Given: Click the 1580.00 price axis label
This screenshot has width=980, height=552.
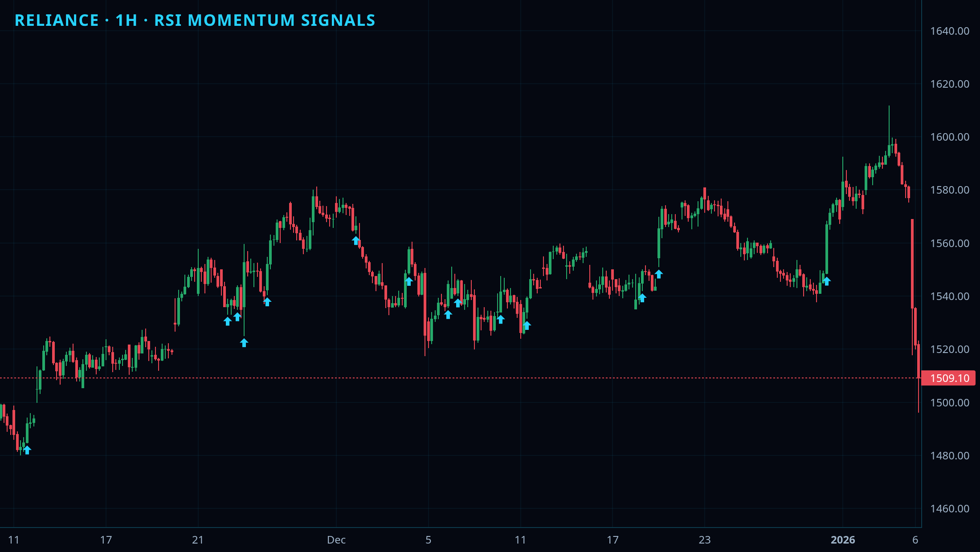Looking at the screenshot, I should click(950, 190).
